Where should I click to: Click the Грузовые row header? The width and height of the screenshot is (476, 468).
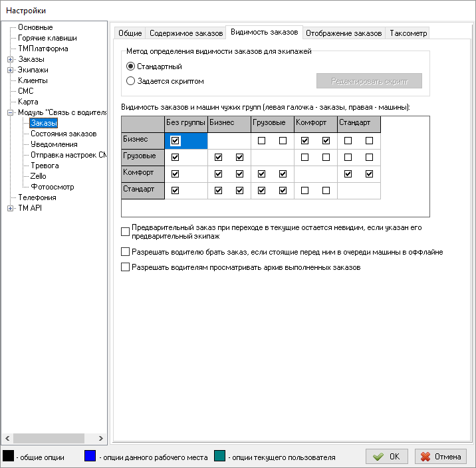[x=143, y=157]
